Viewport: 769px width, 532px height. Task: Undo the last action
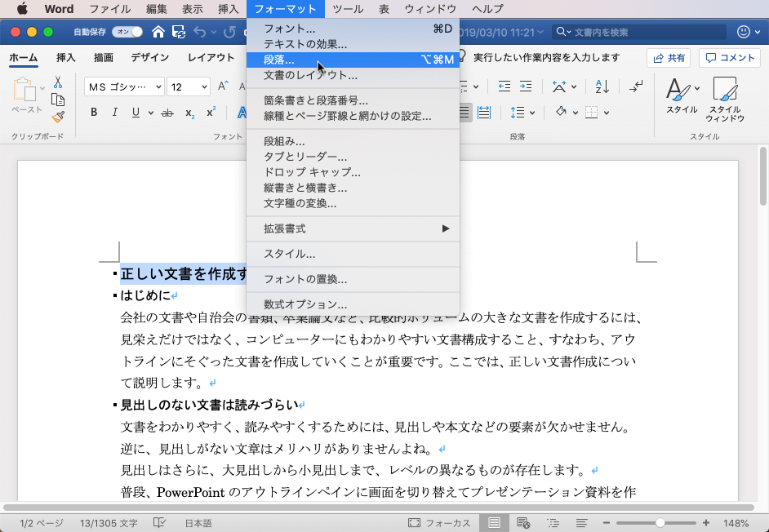pyautogui.click(x=200, y=33)
